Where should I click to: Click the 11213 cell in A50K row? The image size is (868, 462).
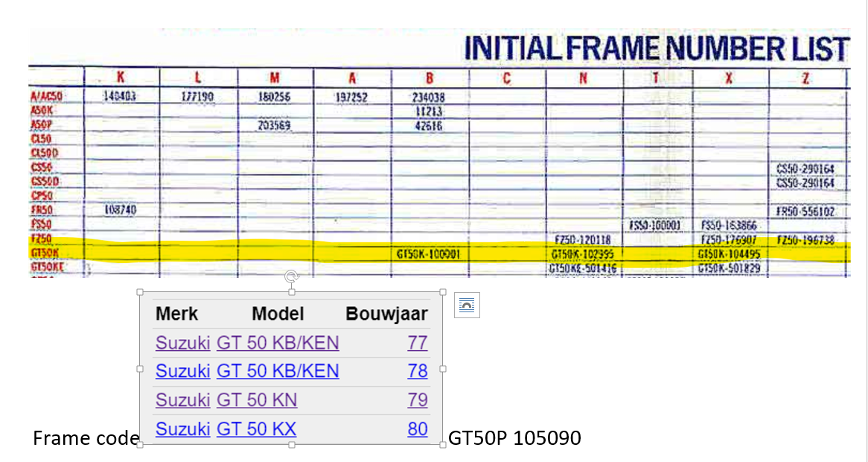pos(429,111)
